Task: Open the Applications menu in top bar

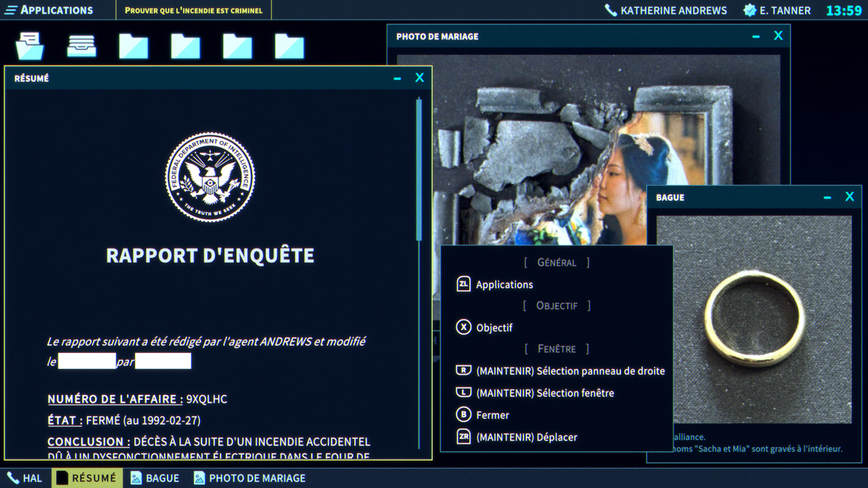Action: click(x=49, y=10)
